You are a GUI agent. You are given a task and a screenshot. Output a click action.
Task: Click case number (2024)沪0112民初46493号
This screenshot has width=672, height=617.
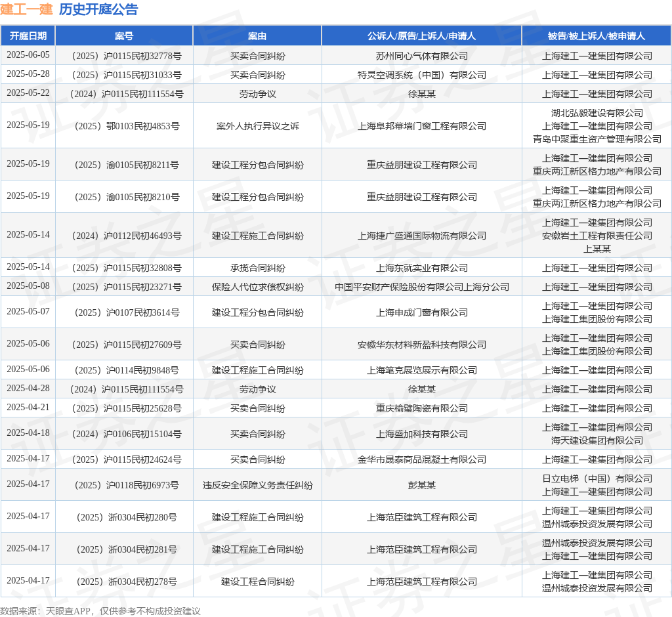coord(127,236)
